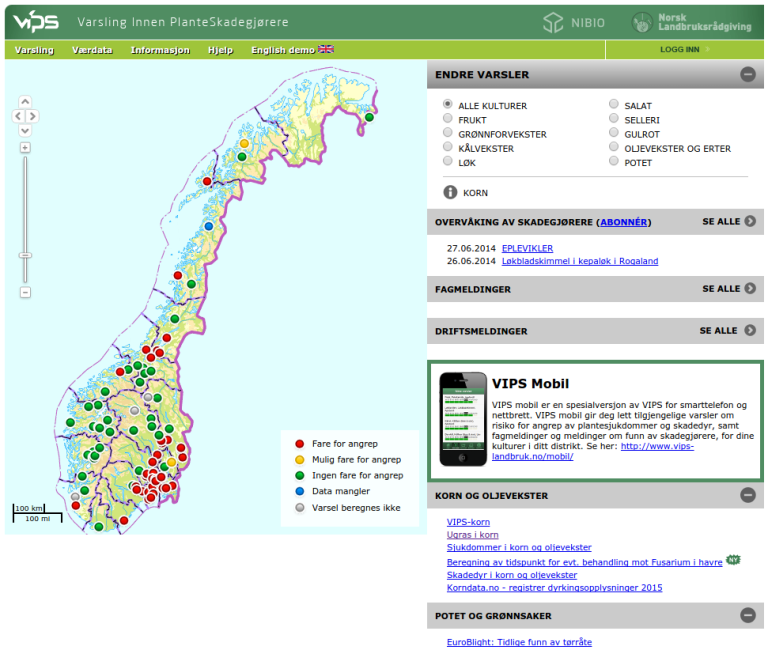Click the map zoom slider handle

point(25,255)
